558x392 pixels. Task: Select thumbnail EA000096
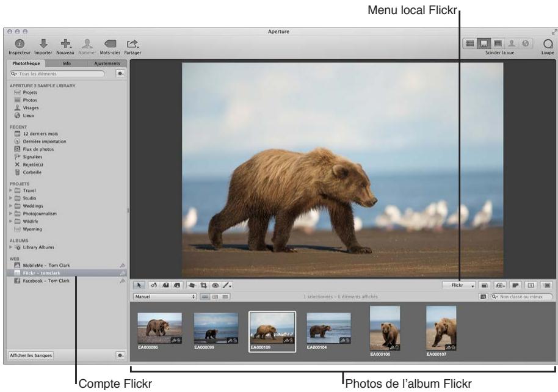(159, 328)
